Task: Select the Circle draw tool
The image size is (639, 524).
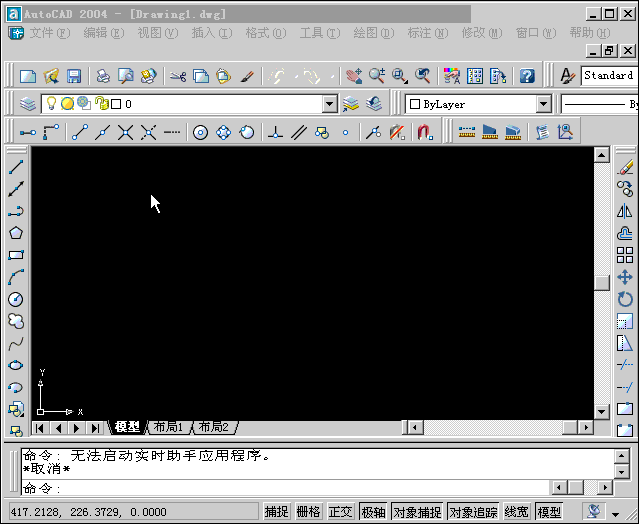Action: [16, 299]
